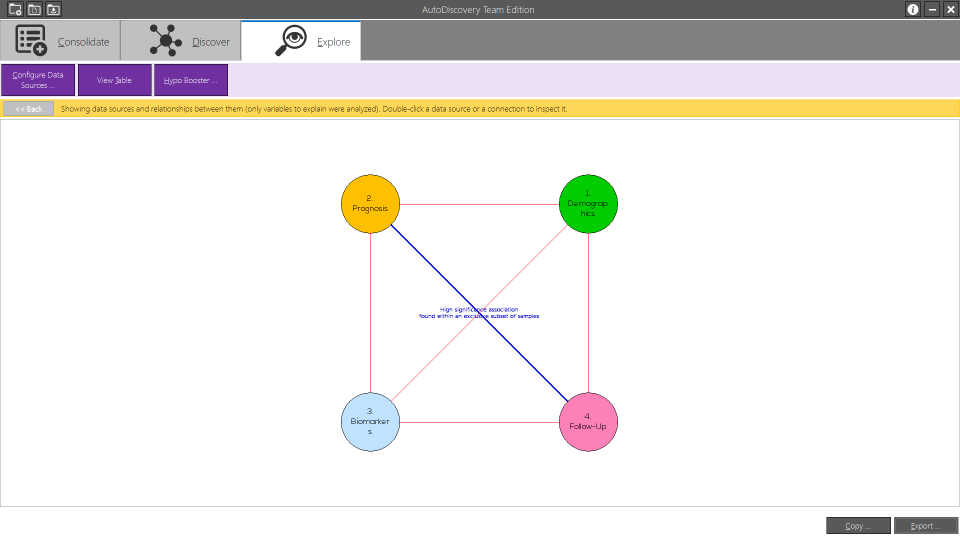This screenshot has width=960, height=540.
Task: Click the open project folder icon
Action: 34,9
